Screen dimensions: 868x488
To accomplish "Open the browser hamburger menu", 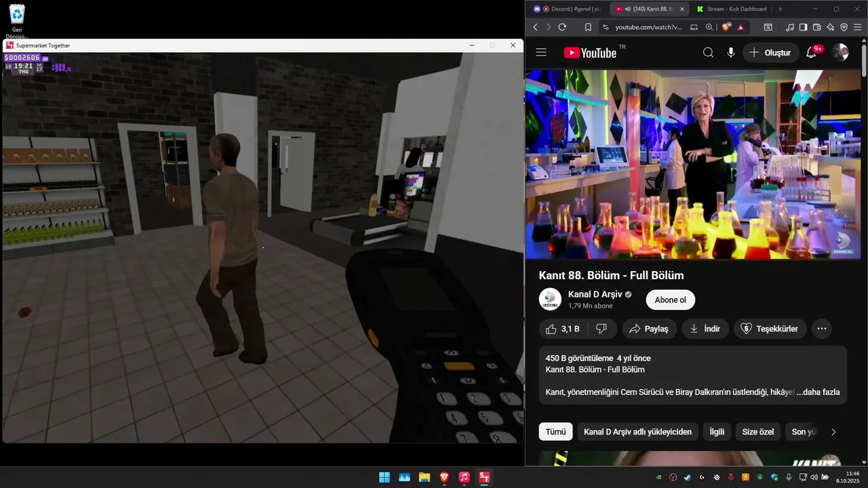I will point(858,27).
